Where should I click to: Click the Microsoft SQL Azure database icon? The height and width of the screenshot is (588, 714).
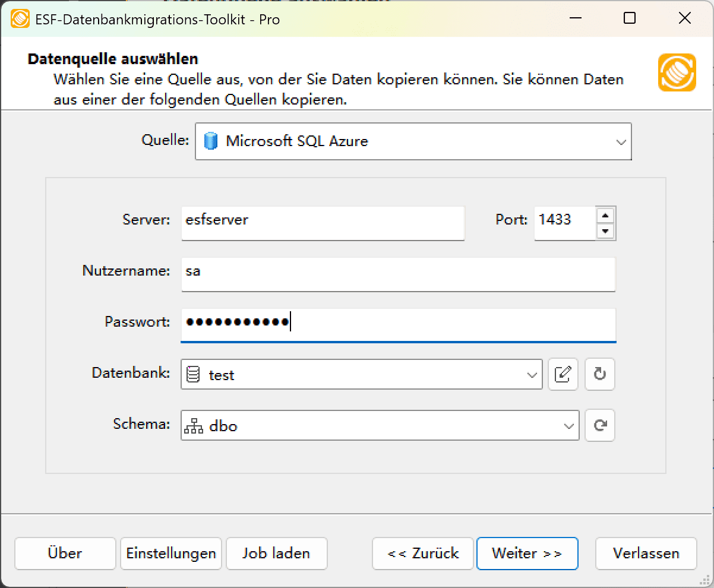(x=212, y=141)
